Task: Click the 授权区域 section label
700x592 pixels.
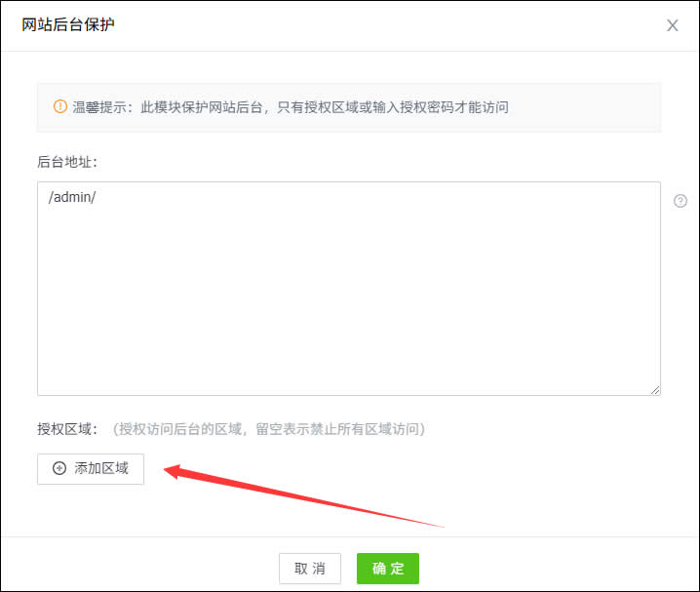Action: click(67, 428)
